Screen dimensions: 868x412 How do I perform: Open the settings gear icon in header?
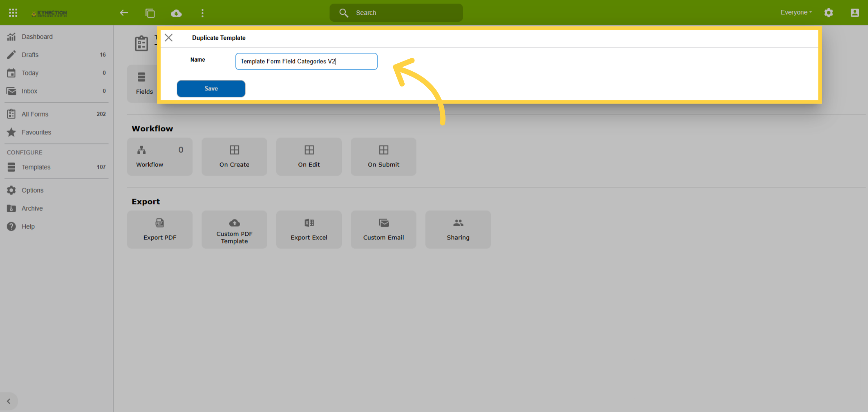pos(829,13)
